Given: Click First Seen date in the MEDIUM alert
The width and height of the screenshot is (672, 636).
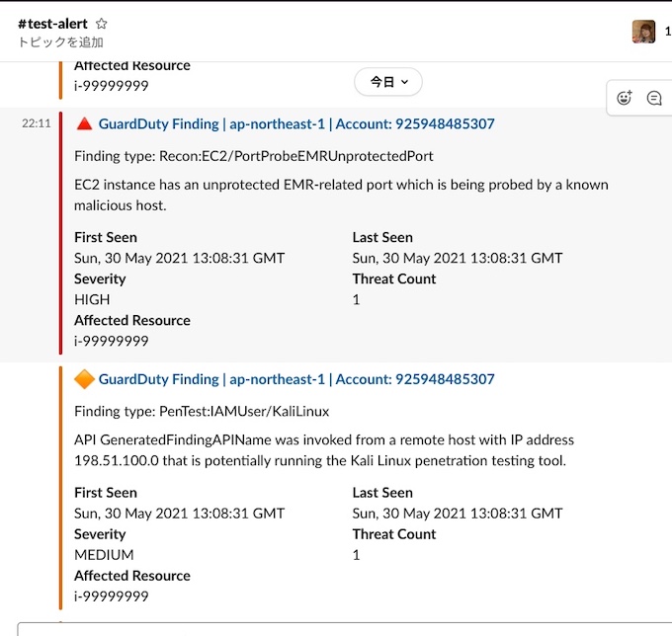Looking at the screenshot, I should point(179,514).
